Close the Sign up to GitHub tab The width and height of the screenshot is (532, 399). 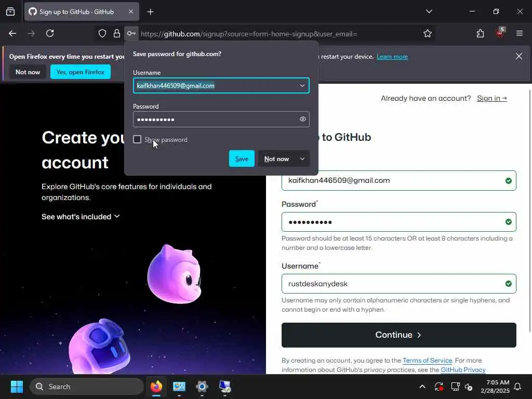click(x=131, y=12)
